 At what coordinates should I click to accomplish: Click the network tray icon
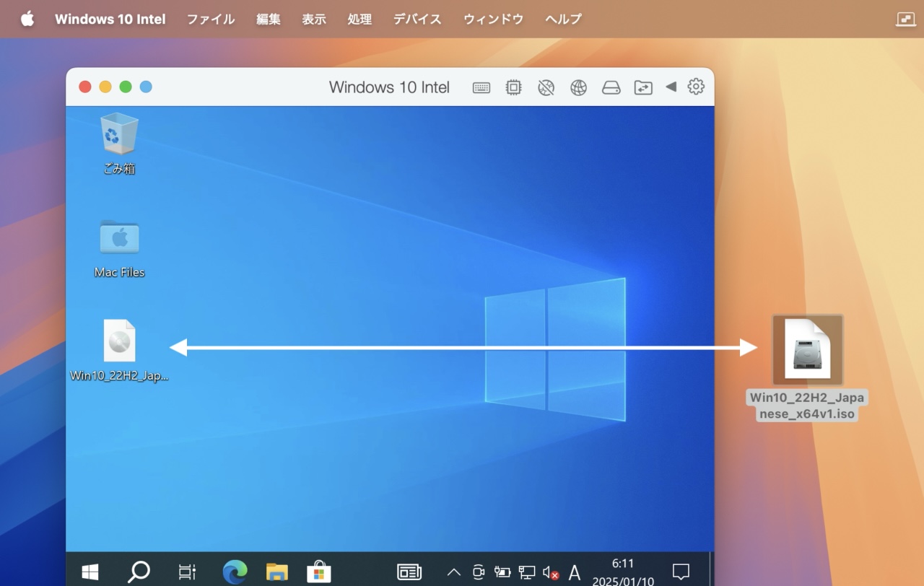[x=527, y=572]
